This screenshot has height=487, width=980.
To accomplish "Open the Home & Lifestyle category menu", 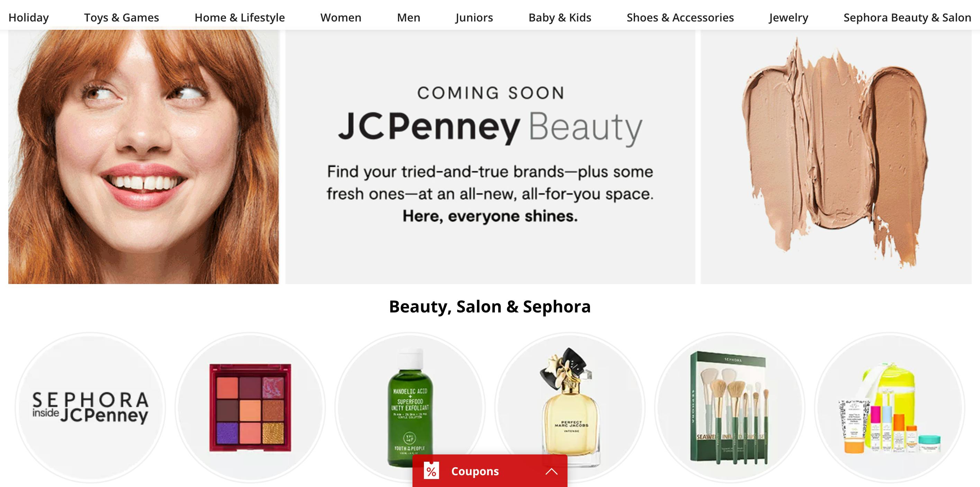I will tap(240, 18).
